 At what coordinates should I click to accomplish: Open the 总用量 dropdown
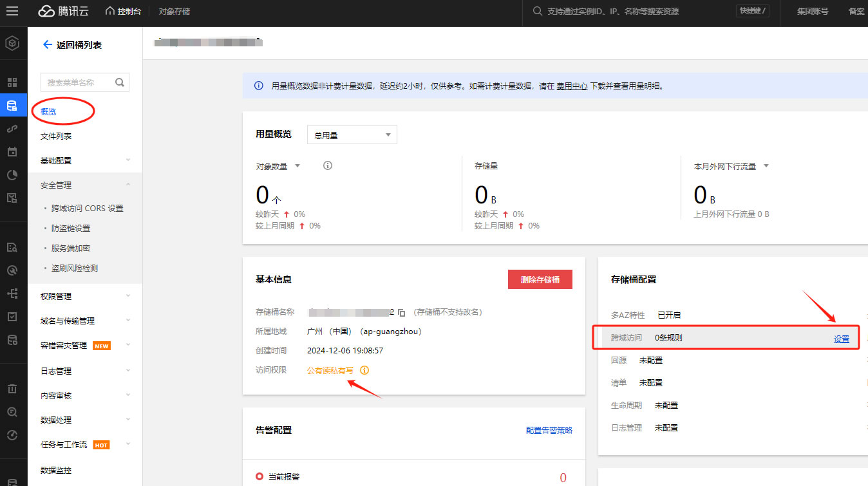tap(352, 135)
